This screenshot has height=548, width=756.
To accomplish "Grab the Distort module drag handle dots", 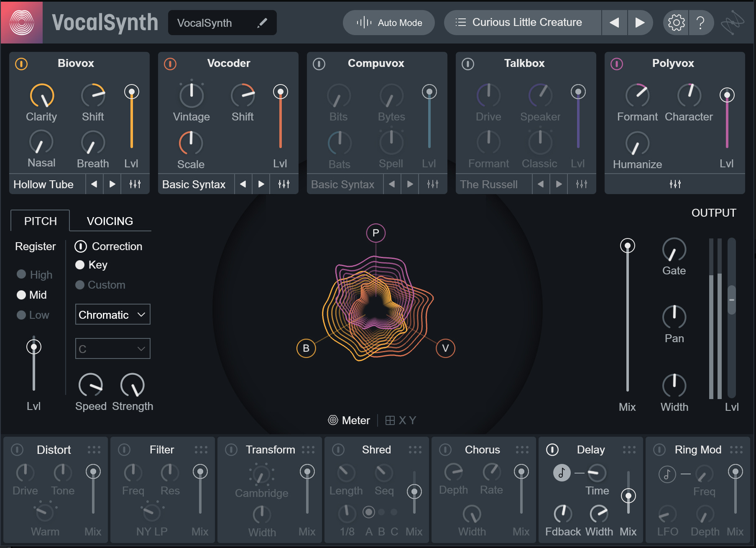I will click(x=94, y=450).
